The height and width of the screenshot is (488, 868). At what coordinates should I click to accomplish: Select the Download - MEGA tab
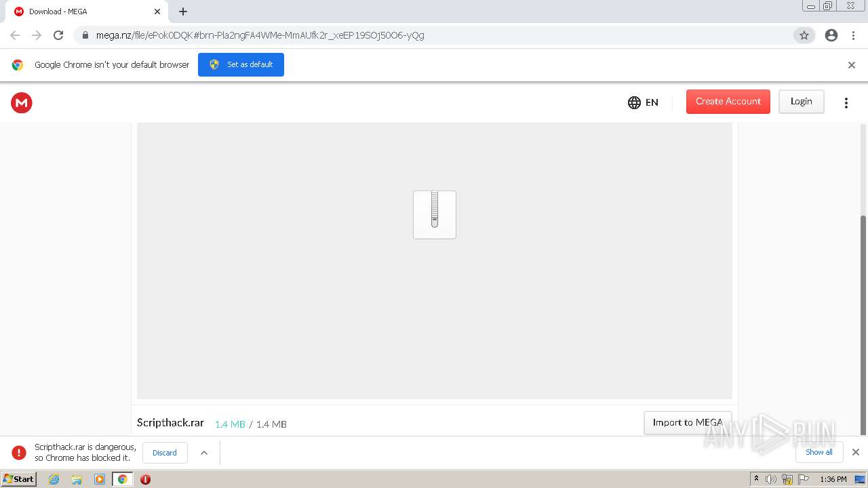point(85,12)
